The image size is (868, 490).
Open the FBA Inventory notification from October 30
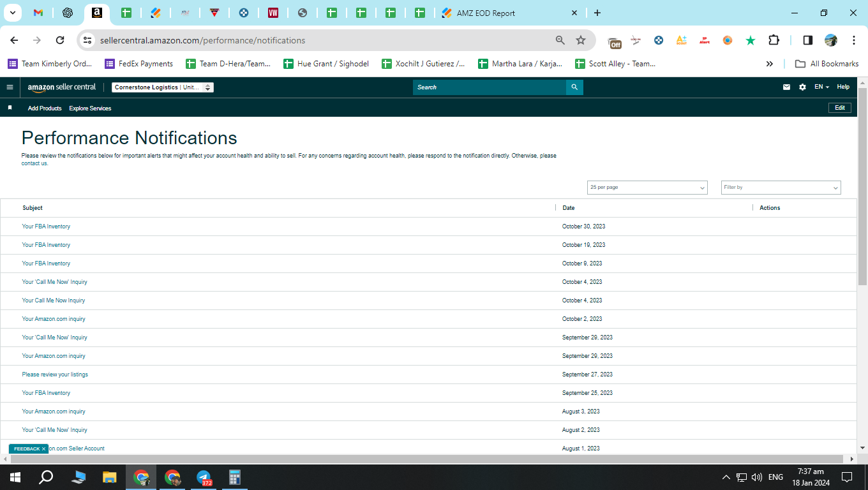click(46, 226)
